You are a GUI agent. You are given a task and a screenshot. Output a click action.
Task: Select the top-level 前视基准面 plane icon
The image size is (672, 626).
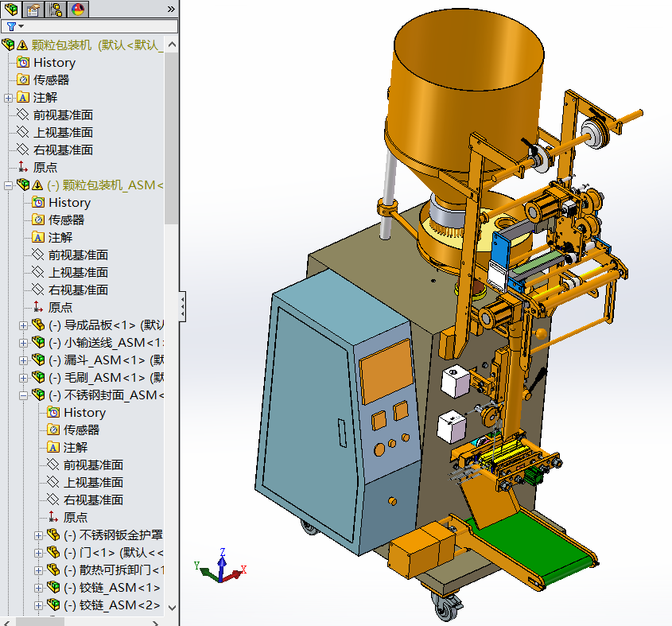pos(23,115)
